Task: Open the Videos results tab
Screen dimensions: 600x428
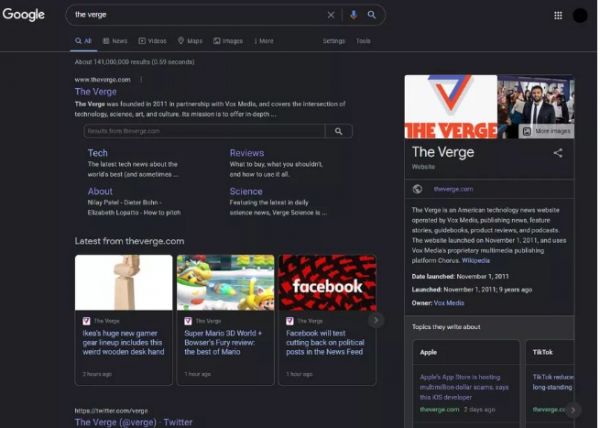Action: [152, 41]
